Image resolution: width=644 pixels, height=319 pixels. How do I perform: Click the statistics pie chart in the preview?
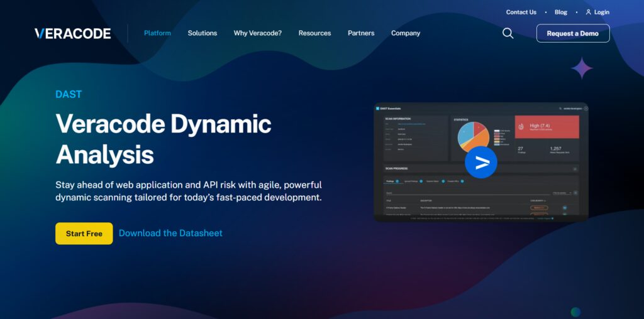(474, 136)
